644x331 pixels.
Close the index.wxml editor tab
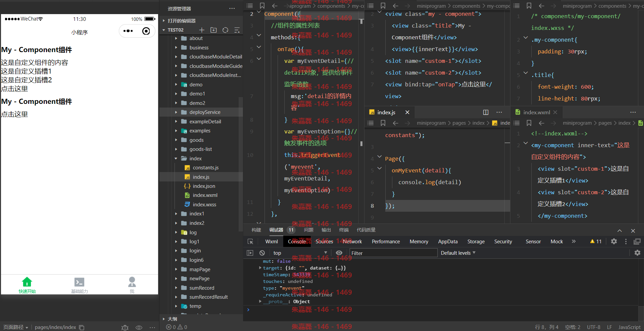[x=555, y=112]
